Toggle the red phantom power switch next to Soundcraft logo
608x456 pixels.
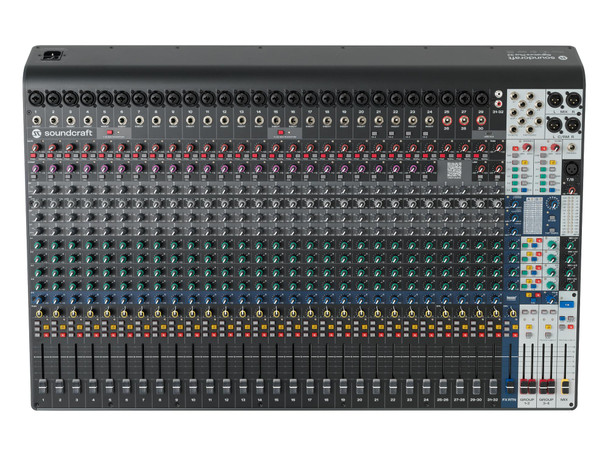pos(109,133)
